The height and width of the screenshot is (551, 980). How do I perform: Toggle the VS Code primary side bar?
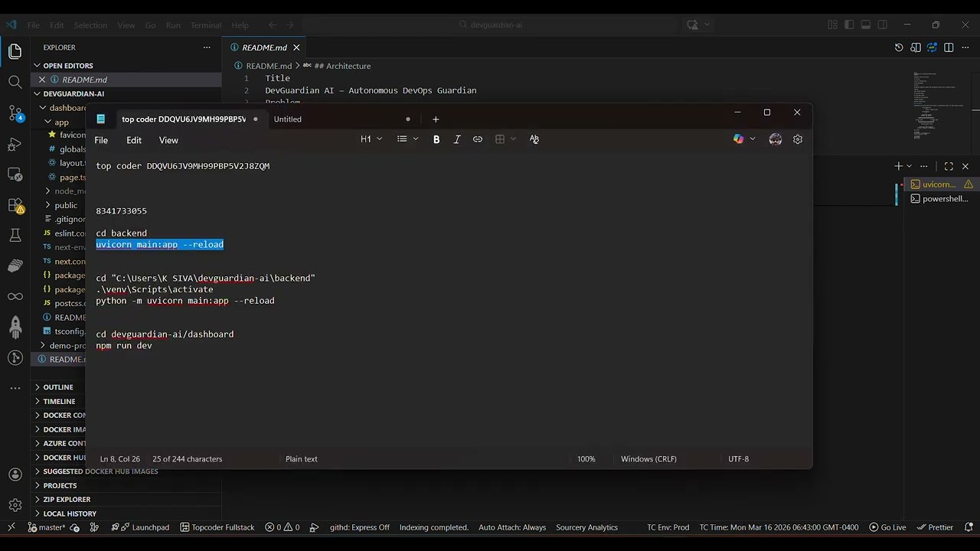(849, 24)
